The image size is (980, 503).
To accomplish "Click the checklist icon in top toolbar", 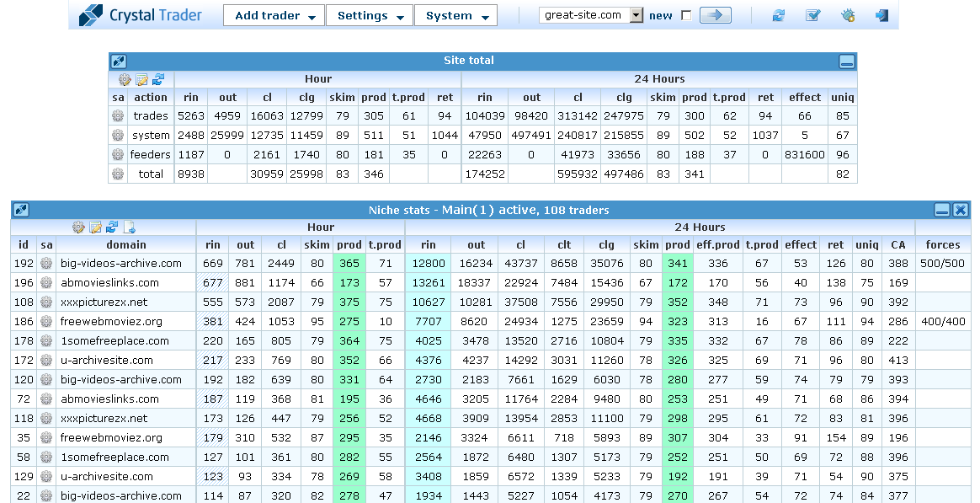I will coord(812,15).
